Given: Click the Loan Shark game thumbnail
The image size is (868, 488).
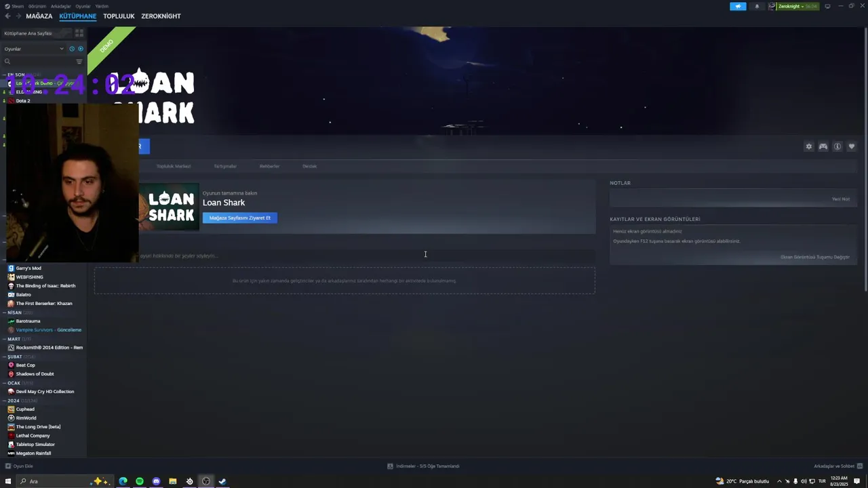Looking at the screenshot, I should [169, 207].
